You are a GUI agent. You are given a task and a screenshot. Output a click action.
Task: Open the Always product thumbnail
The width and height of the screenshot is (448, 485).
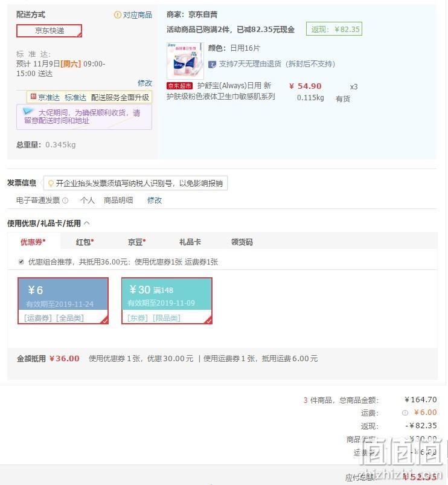tap(185, 60)
